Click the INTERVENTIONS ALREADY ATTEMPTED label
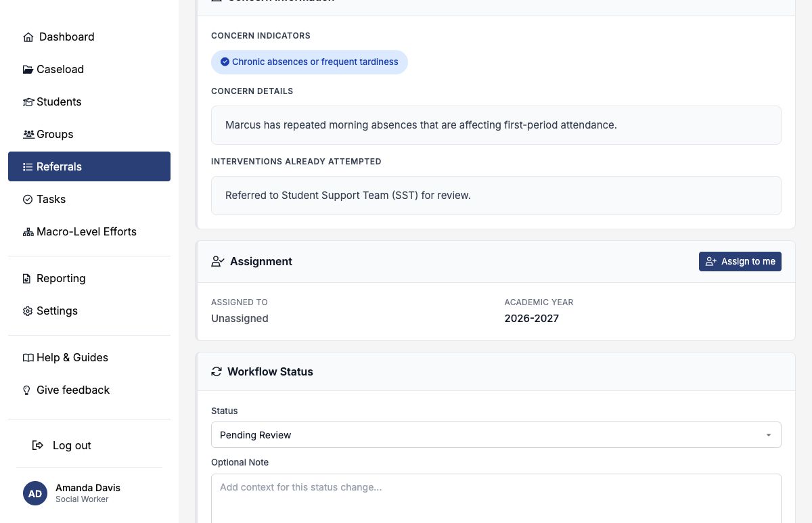 coord(296,162)
